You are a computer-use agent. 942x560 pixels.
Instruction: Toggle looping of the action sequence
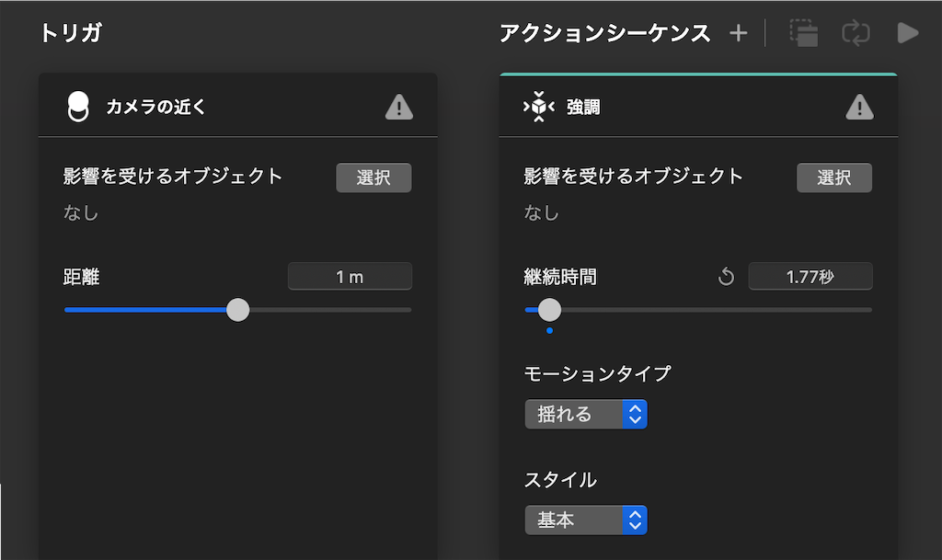click(856, 34)
